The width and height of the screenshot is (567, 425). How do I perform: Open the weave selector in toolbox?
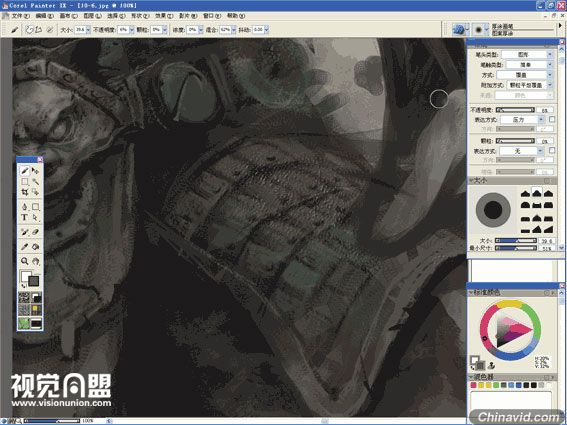(36, 310)
